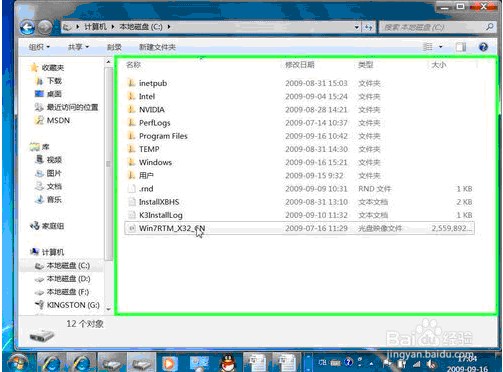The width and height of the screenshot is (503, 372).
Task: Open the QQ penguin taskbar icon
Action: tap(228, 363)
